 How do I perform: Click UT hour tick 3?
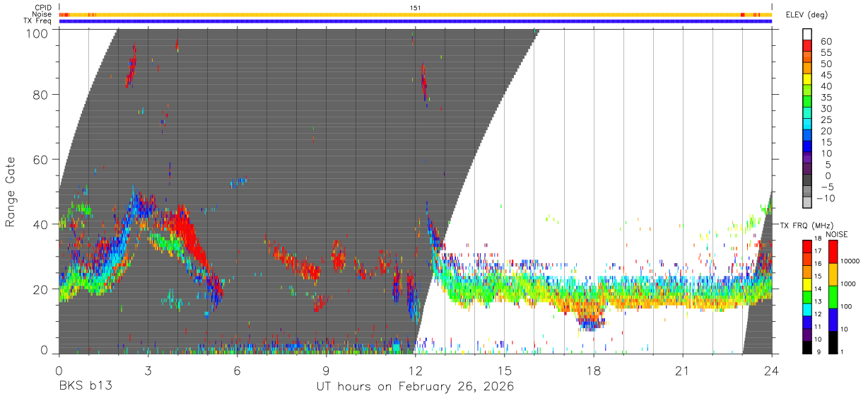(148, 370)
